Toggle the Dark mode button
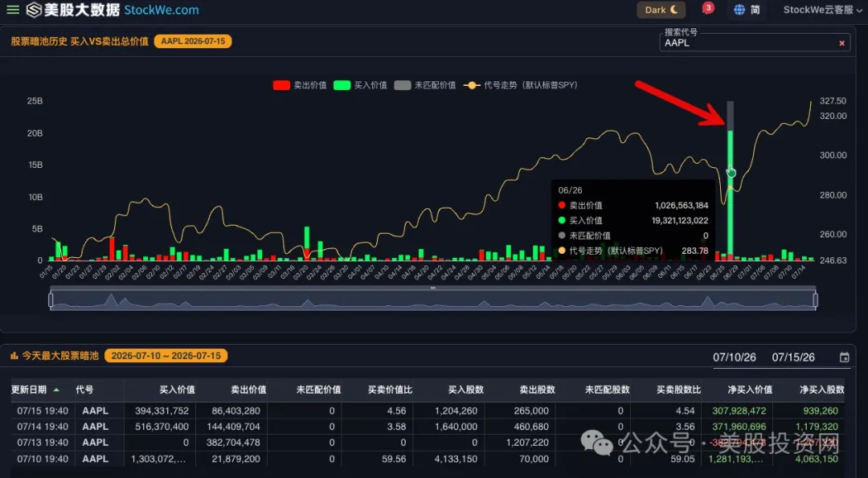This screenshot has height=478, width=868. click(661, 10)
